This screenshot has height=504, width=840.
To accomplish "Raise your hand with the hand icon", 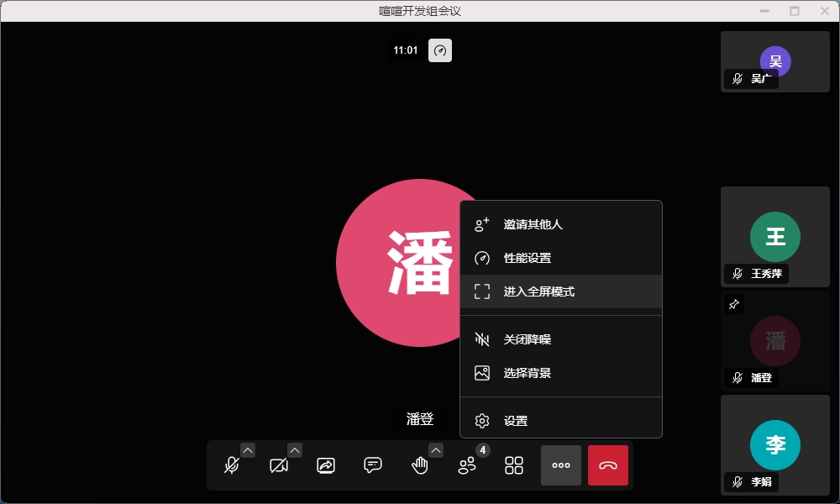I will coord(420,465).
